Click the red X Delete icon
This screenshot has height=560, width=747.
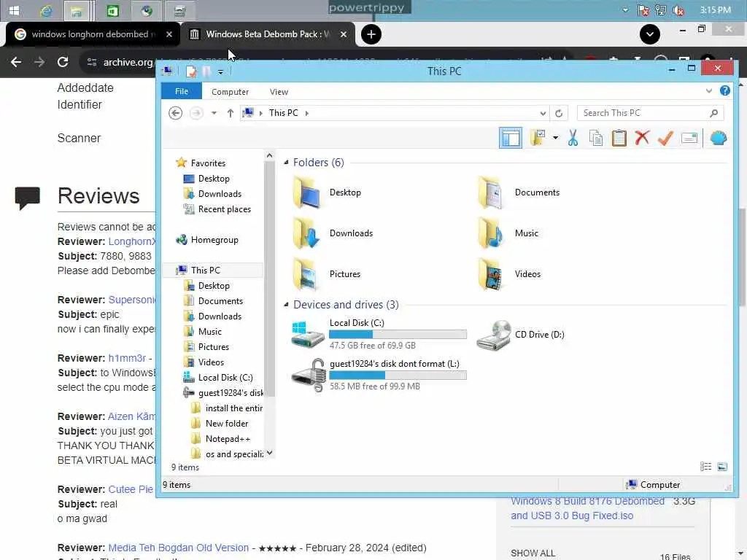tap(642, 138)
